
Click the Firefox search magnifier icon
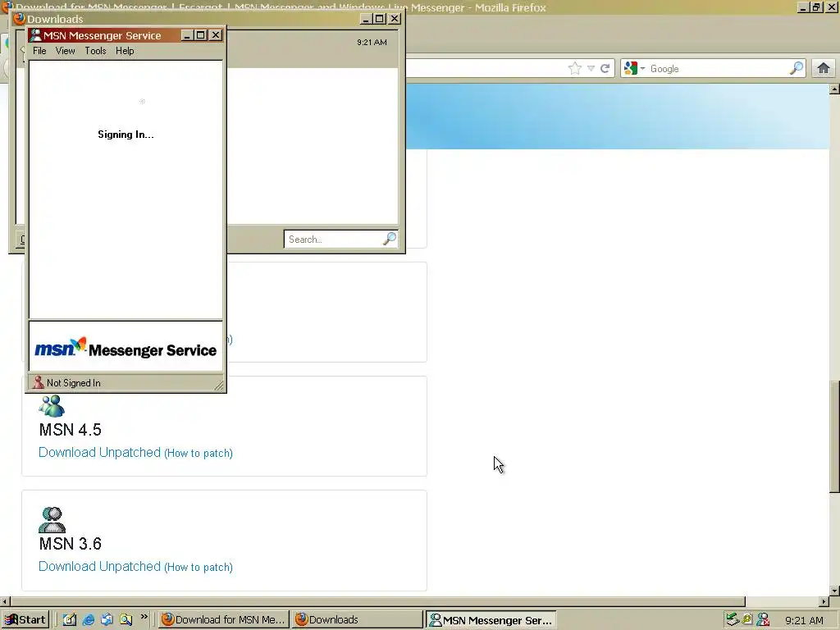pyautogui.click(x=797, y=68)
